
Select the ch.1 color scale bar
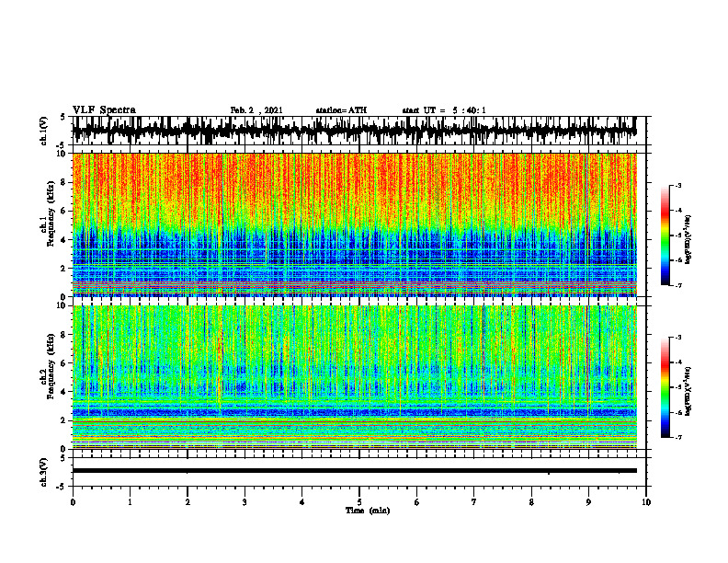coord(665,236)
